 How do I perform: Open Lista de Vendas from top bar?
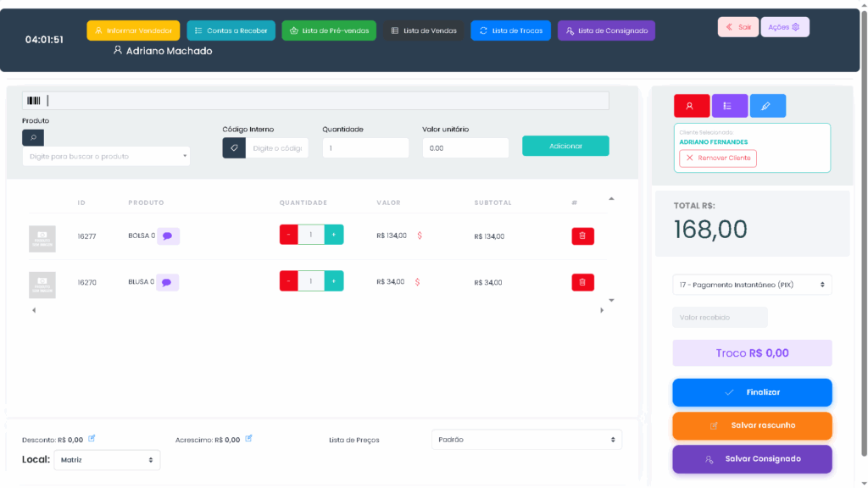coord(424,30)
